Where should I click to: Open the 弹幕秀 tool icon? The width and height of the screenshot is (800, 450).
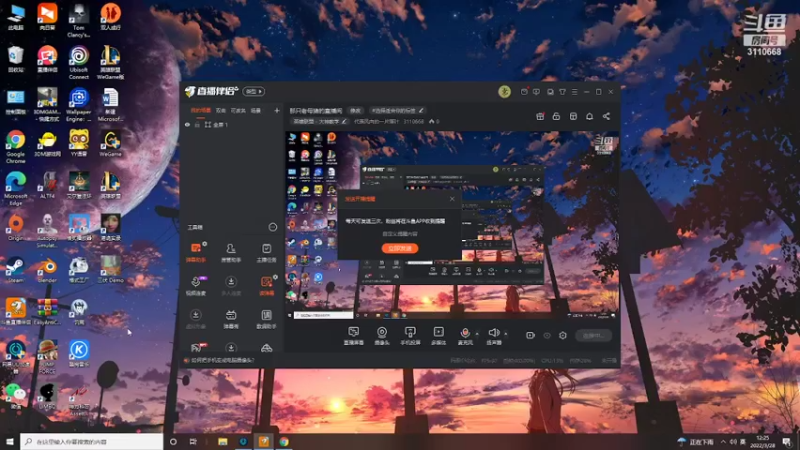click(x=231, y=319)
